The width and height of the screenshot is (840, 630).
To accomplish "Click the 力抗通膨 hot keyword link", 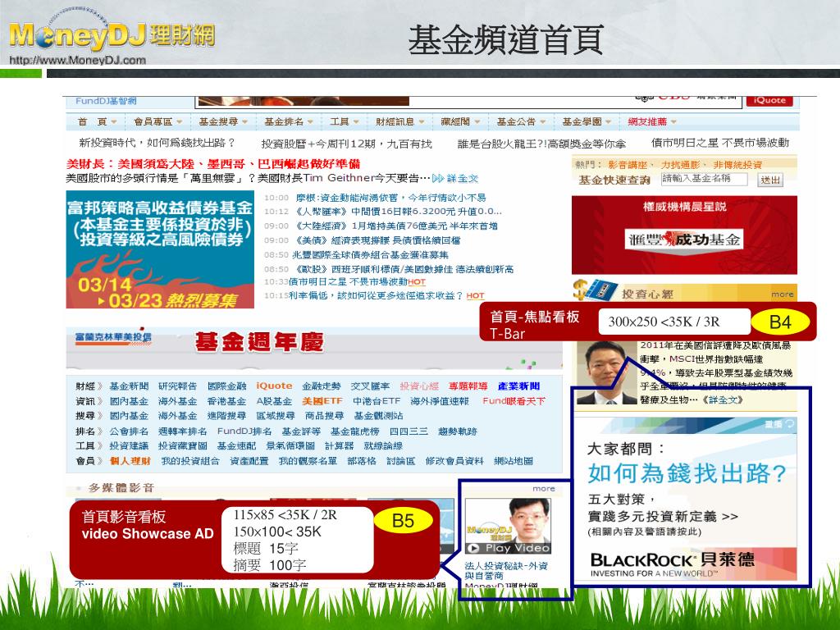I will tap(679, 165).
